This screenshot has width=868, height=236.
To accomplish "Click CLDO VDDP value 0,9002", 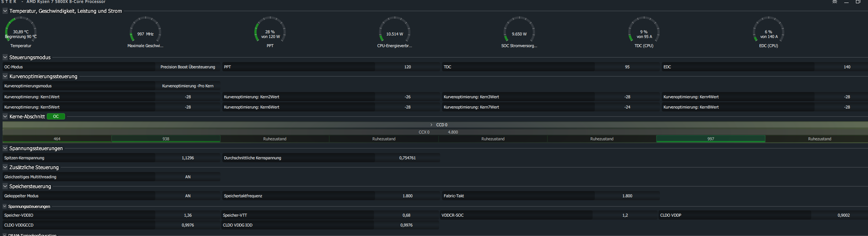I will coord(839,215).
